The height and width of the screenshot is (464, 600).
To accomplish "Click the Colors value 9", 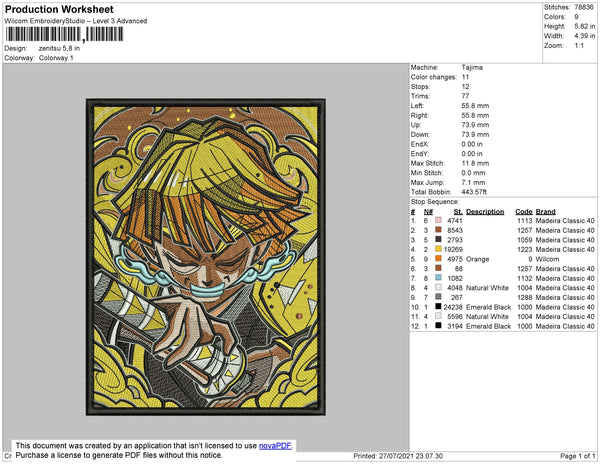I will click(576, 17).
